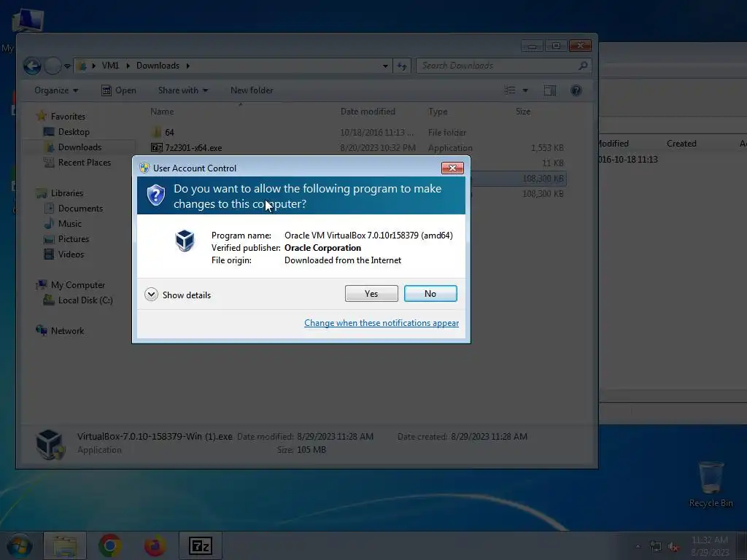Sort files by the Size column
This screenshot has width=747, height=560.
[x=522, y=112]
